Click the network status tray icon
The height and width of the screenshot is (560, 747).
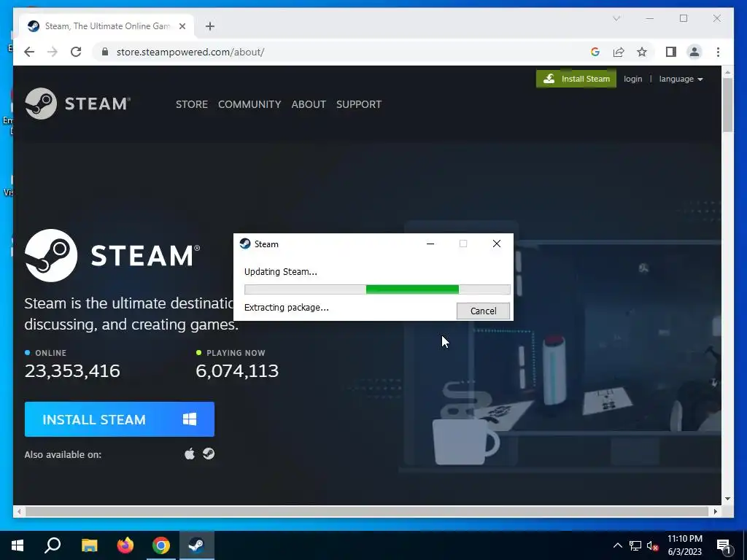tap(635, 545)
